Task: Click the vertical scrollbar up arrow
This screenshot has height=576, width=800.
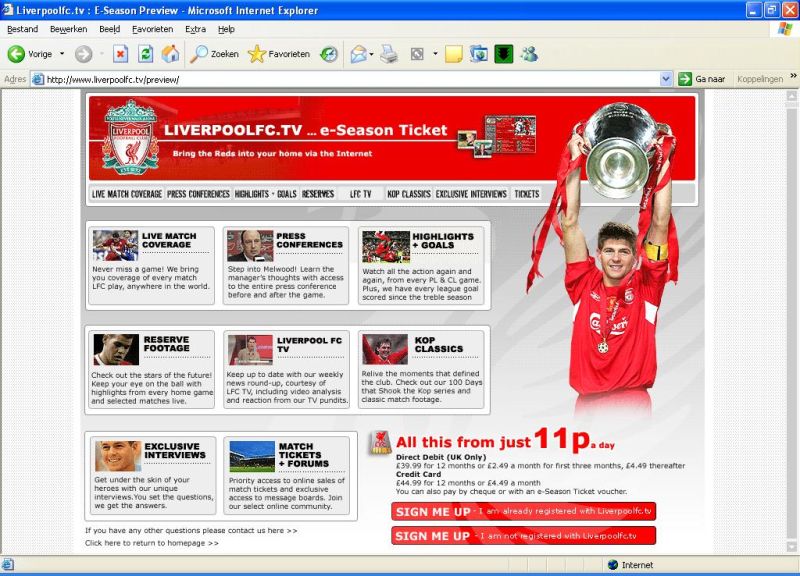Action: tap(791, 96)
